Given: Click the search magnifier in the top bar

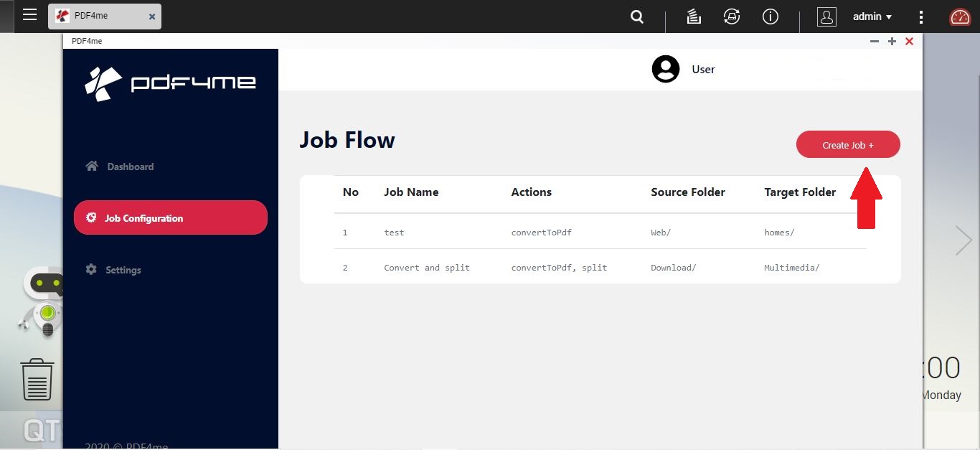Looking at the screenshot, I should coord(637,17).
